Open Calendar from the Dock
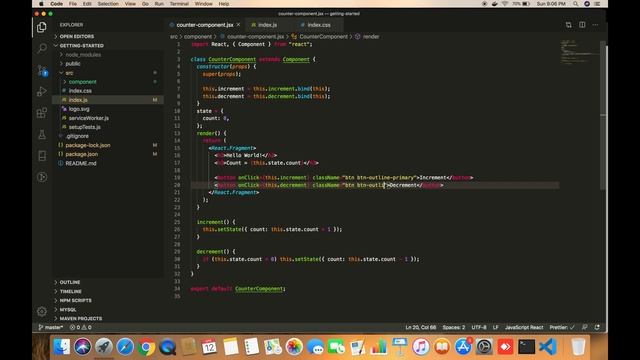 click(x=209, y=347)
